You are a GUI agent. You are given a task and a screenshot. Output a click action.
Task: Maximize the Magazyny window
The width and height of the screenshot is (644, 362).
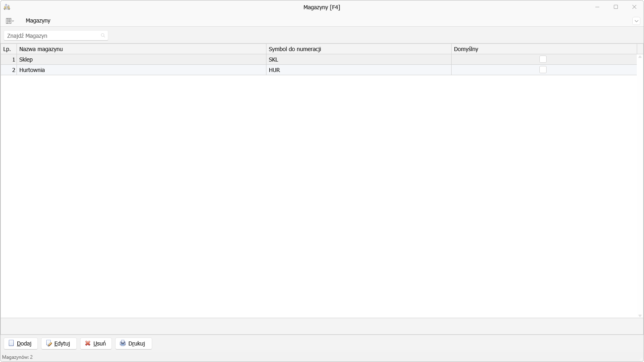coord(616,7)
